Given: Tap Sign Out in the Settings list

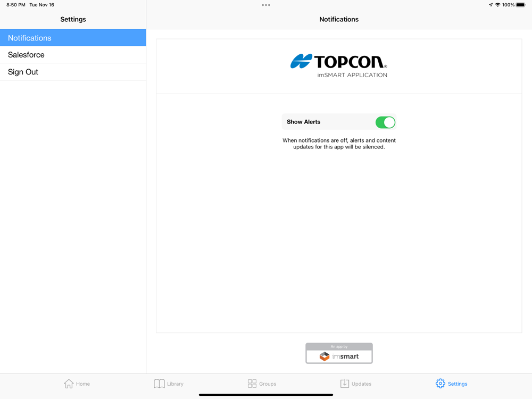Looking at the screenshot, I should coord(73,72).
